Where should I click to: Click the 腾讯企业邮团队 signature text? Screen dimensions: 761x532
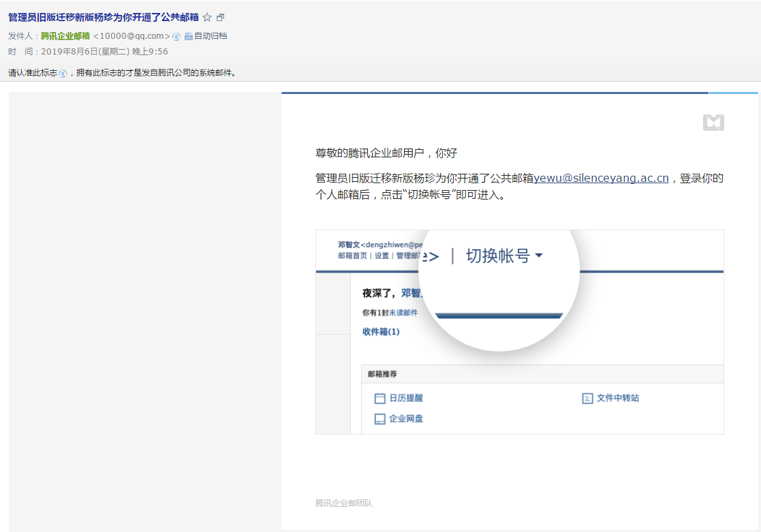(x=345, y=503)
